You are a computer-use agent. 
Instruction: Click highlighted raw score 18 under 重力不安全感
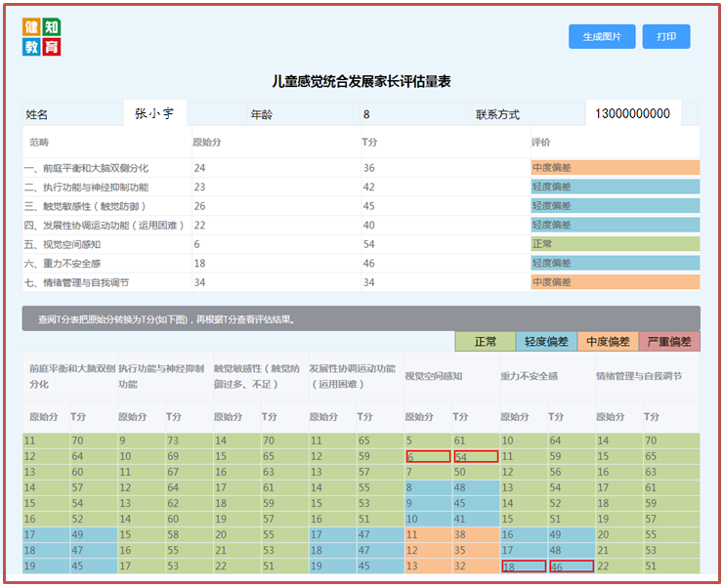point(525,566)
